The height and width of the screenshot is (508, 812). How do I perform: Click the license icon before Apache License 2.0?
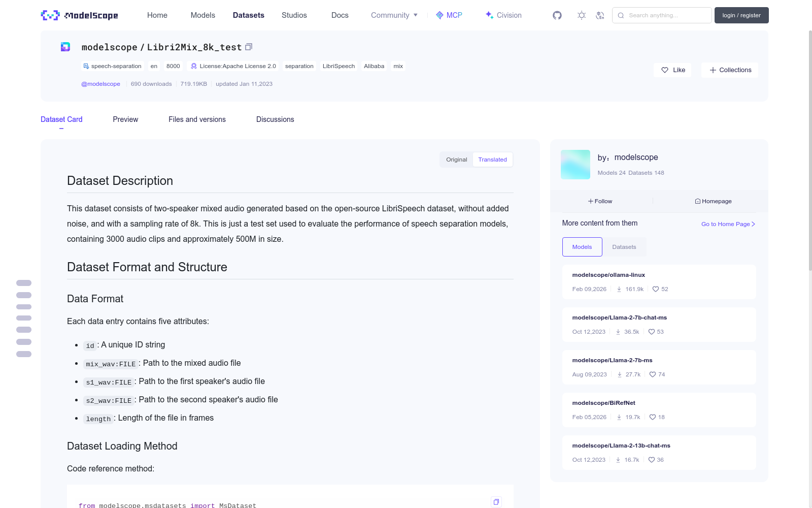[194, 66]
